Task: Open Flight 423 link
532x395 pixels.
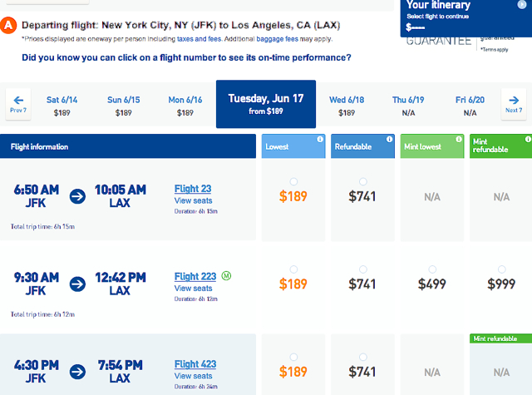Action: click(x=195, y=364)
